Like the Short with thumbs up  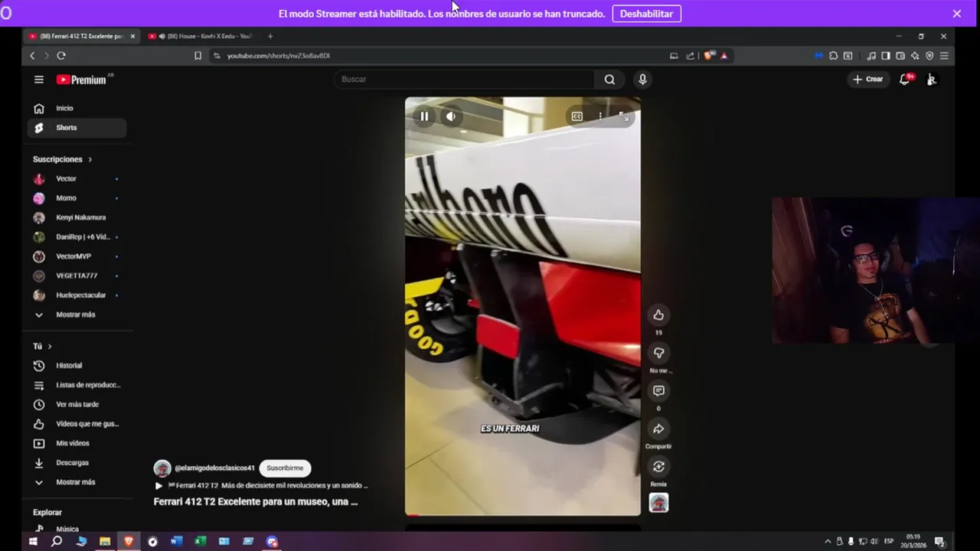click(x=658, y=315)
